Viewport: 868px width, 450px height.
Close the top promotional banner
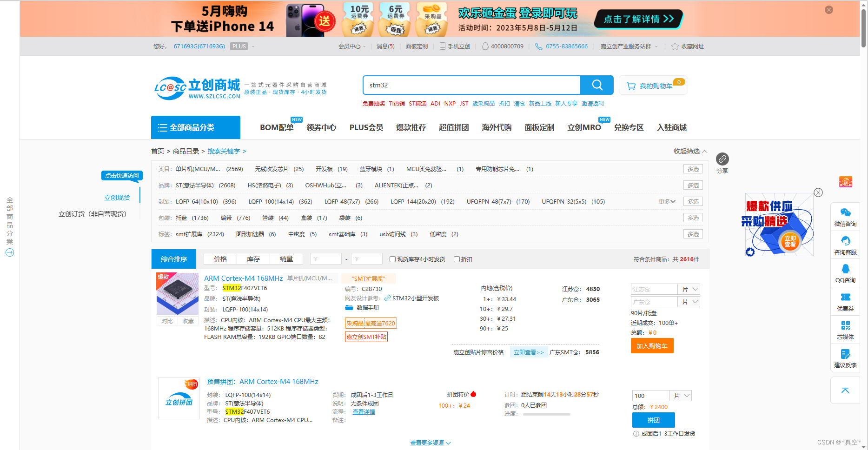click(829, 10)
